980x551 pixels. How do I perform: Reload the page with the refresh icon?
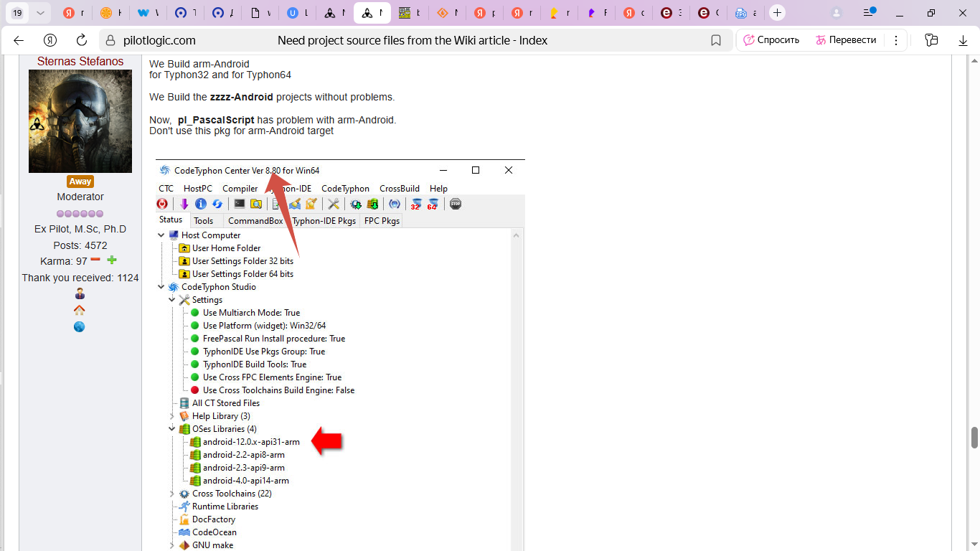[x=82, y=40]
